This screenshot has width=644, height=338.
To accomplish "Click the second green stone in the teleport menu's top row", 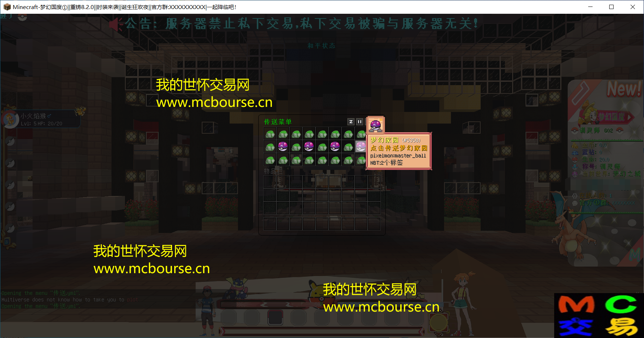I will point(283,134).
